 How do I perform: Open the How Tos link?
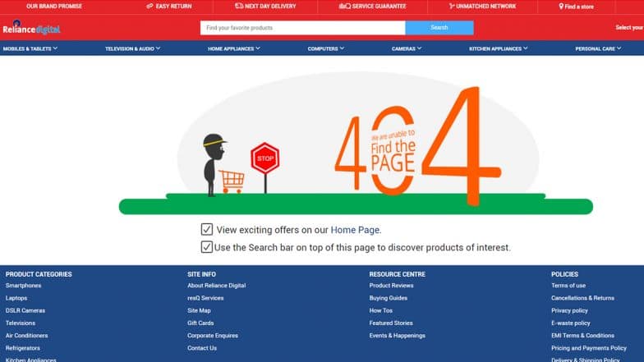pos(381,310)
